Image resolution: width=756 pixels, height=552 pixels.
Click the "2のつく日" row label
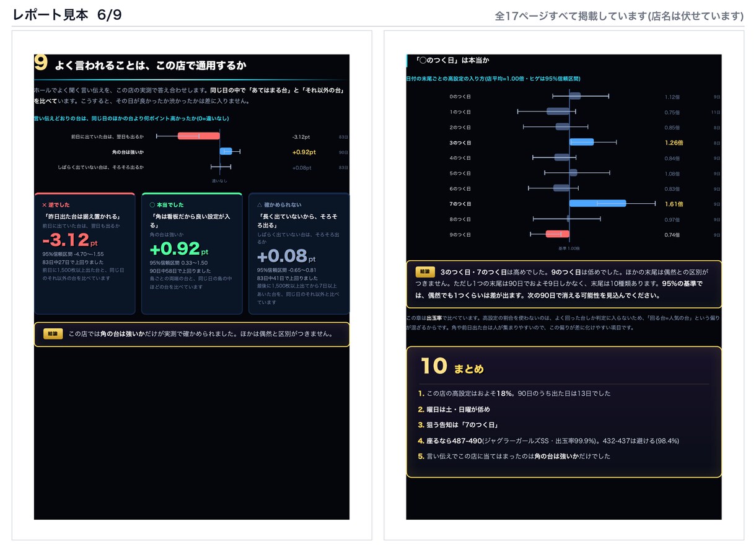pos(460,128)
